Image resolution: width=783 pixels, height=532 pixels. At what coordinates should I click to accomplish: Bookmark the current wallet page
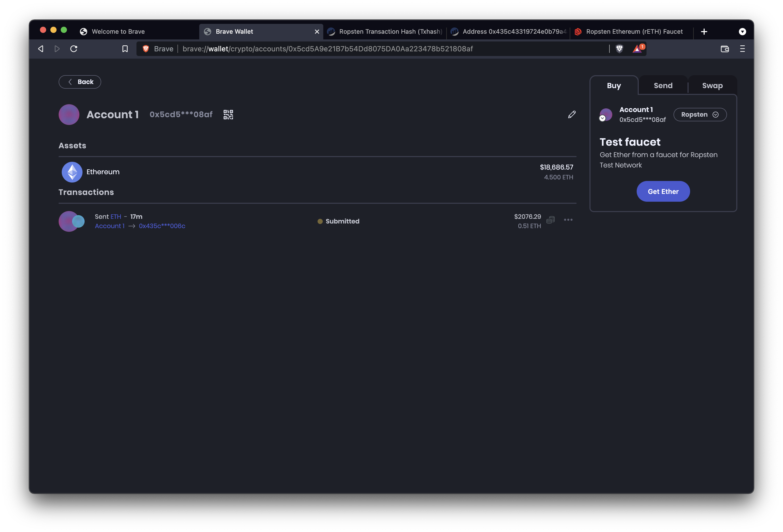pos(125,48)
